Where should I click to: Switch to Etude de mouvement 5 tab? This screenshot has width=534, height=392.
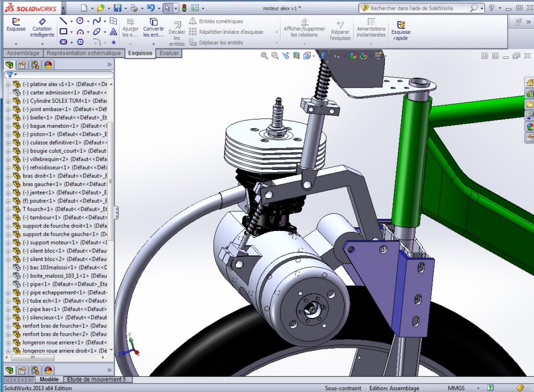click(x=96, y=379)
